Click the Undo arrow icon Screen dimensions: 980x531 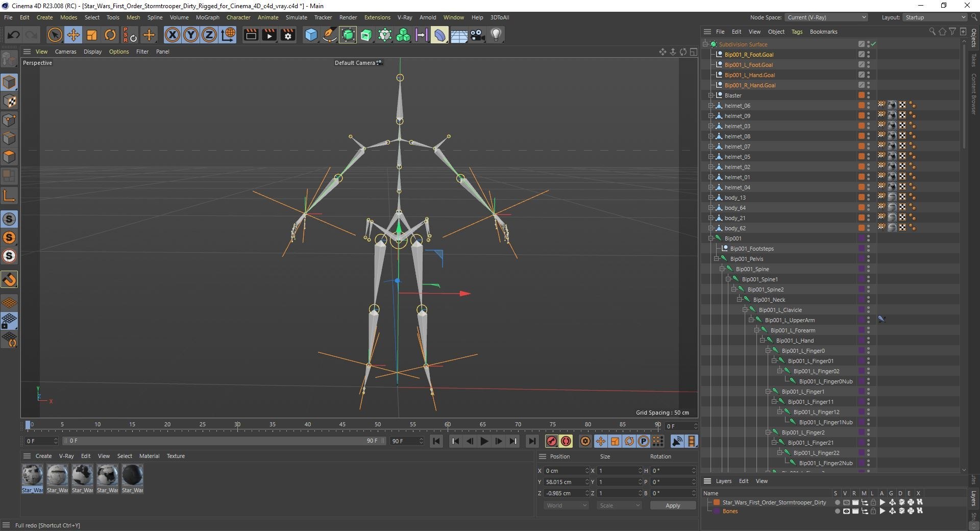pos(14,35)
